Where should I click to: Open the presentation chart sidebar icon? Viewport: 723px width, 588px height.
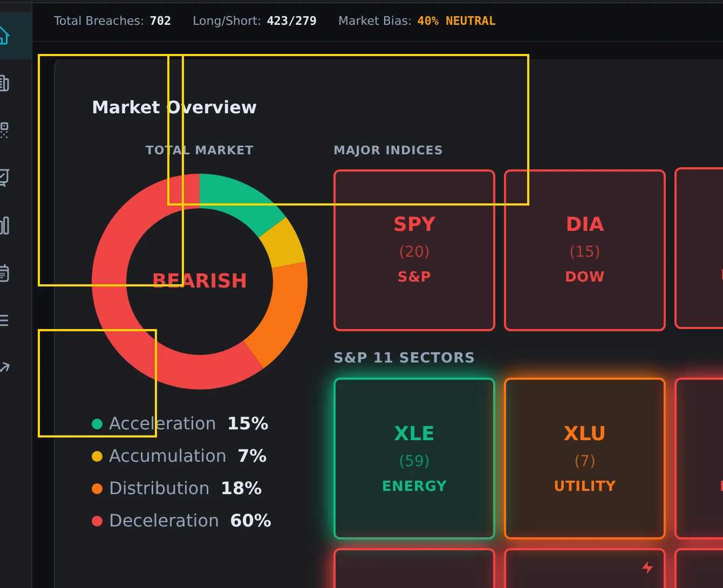click(4, 177)
